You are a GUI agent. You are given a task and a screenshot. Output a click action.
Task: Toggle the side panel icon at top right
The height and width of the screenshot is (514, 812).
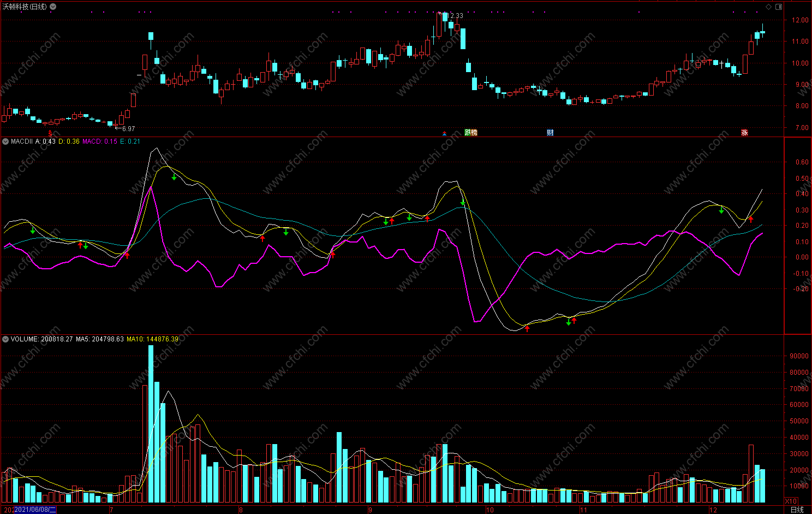click(x=779, y=7)
